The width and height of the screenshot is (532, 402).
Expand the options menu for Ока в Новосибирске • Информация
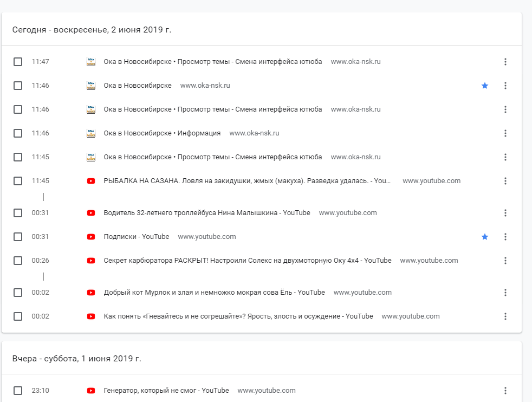coord(505,133)
